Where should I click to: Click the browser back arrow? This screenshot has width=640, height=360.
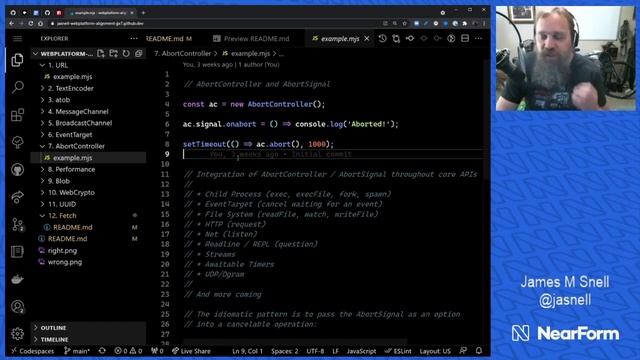click(11, 24)
